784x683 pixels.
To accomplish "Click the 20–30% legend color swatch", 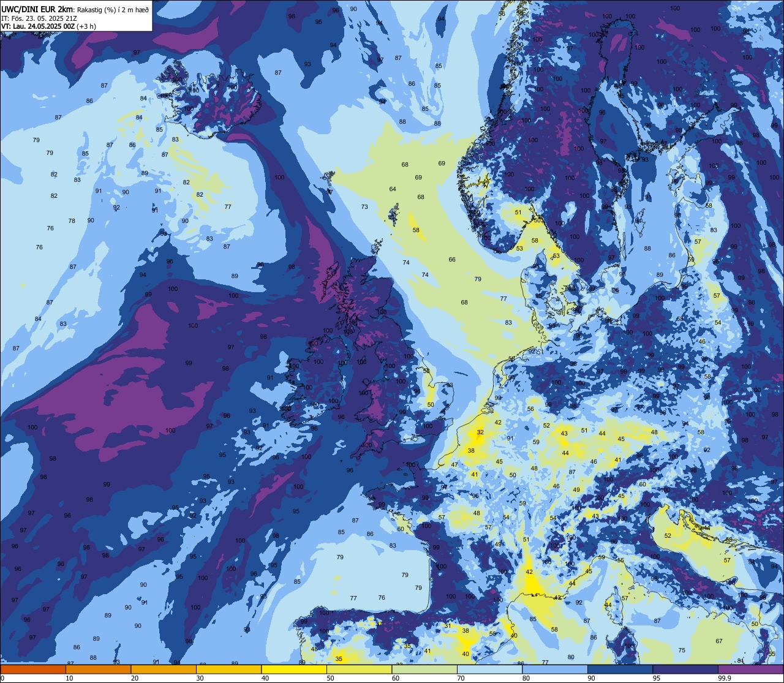I will (x=164, y=670).
